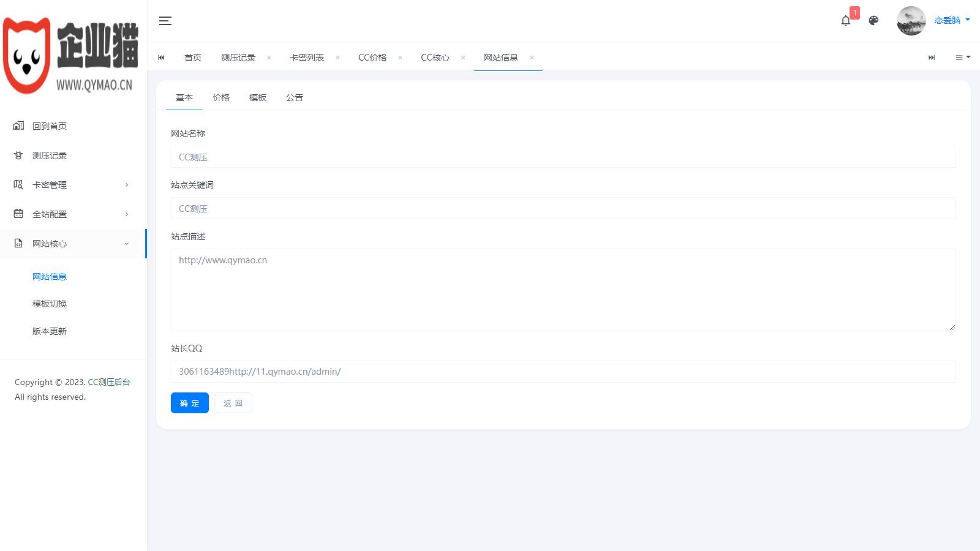The width and height of the screenshot is (980, 551).
Task: Open 模板切换 in the sidebar
Action: click(x=50, y=304)
